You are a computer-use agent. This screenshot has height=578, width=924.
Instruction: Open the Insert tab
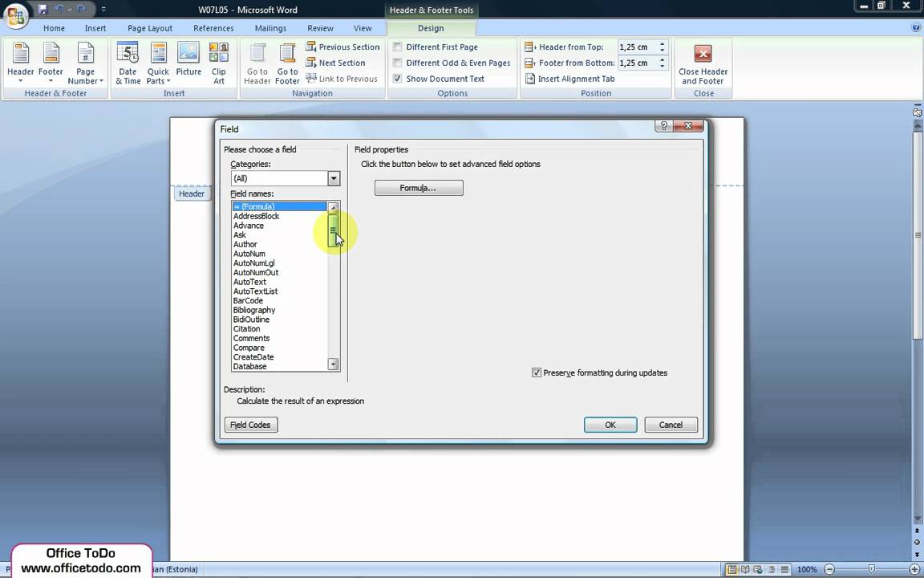click(95, 28)
